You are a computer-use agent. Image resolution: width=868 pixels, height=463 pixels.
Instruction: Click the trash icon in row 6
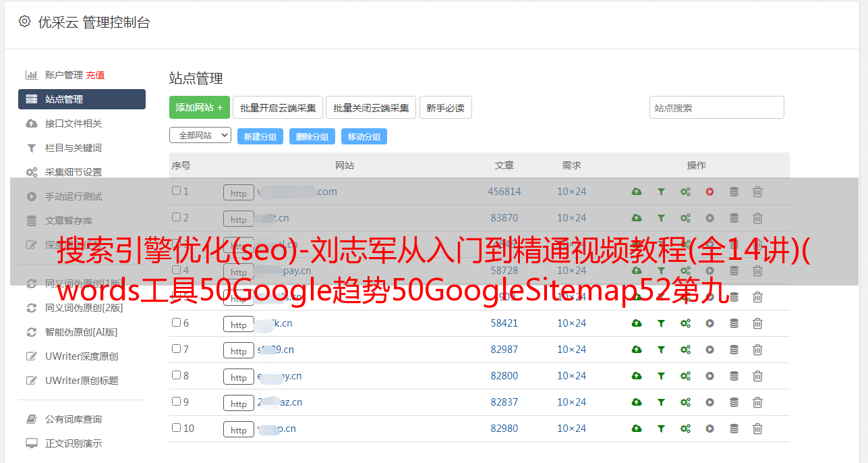click(757, 323)
